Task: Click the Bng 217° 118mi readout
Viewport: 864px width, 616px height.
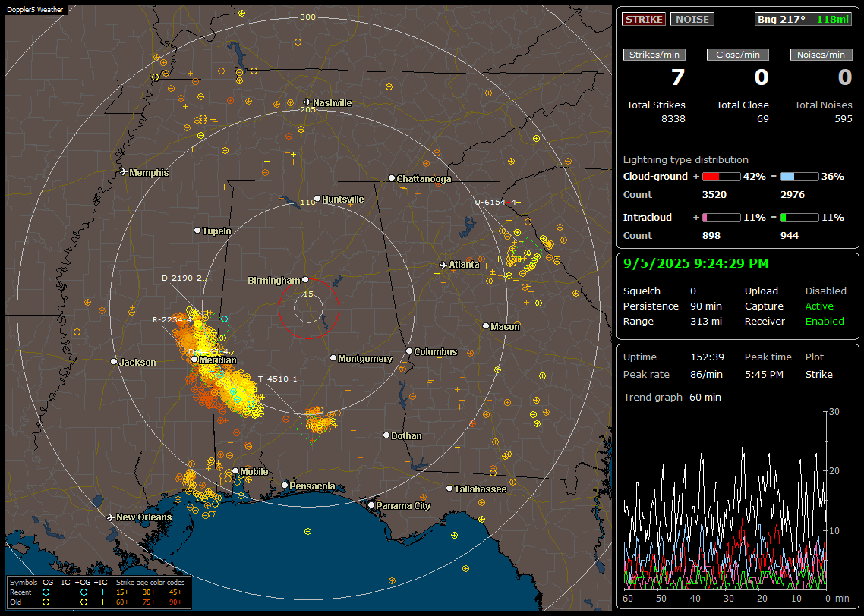Action: click(803, 19)
